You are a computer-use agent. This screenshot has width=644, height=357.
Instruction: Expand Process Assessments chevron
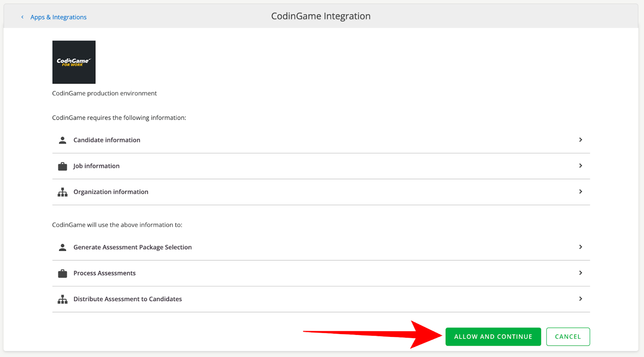[x=580, y=273]
